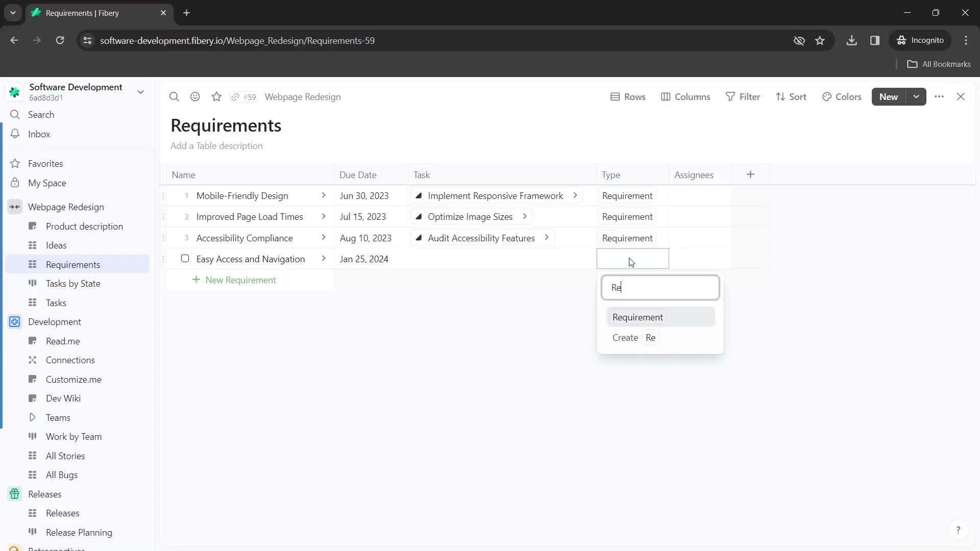Open the Requirements section in sidebar
Image resolution: width=980 pixels, height=551 pixels.
72,264
